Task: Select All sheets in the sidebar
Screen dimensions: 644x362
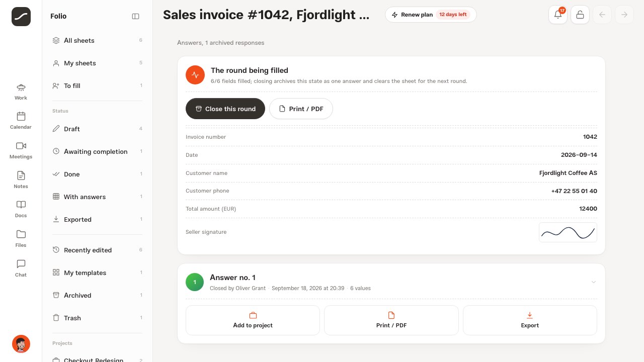Action: 97,40
